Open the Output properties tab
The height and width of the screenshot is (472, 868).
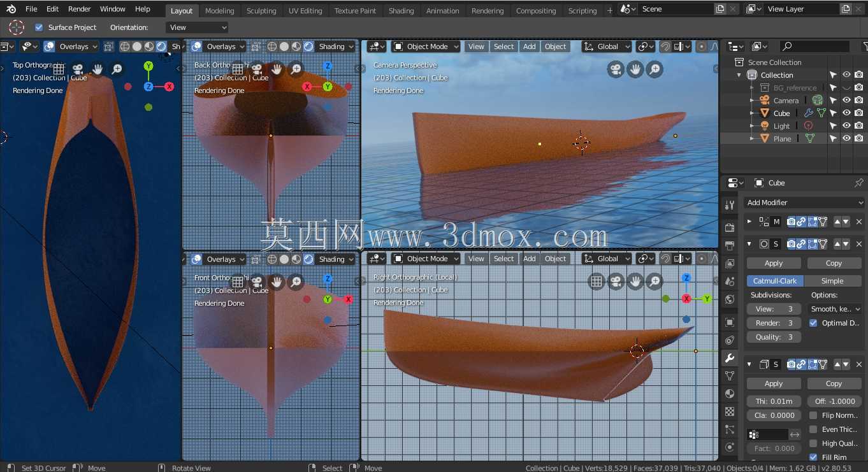pyautogui.click(x=730, y=246)
